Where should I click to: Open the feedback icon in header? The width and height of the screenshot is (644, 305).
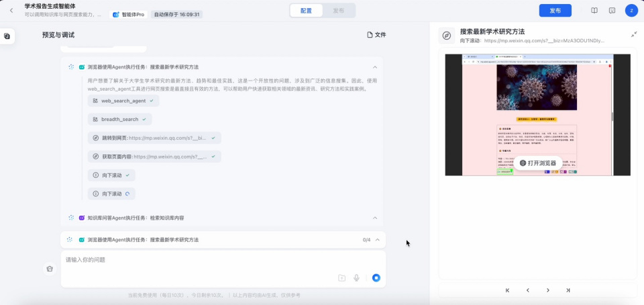point(612,11)
